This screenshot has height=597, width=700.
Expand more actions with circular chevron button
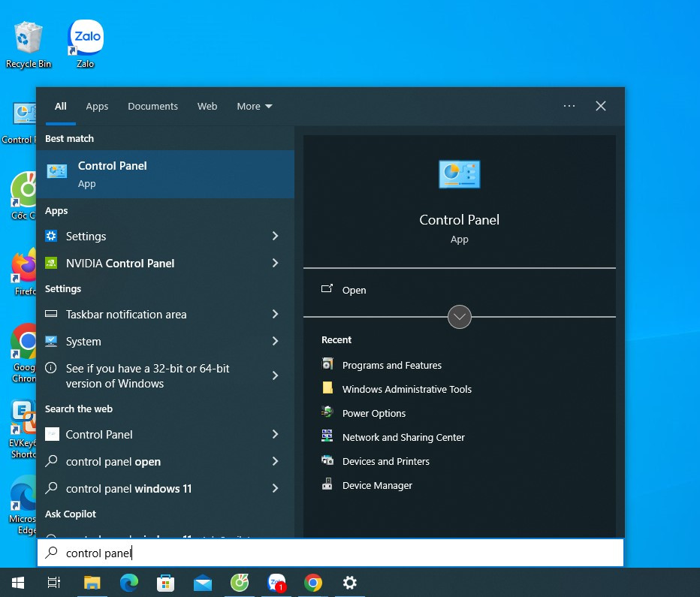coord(460,317)
